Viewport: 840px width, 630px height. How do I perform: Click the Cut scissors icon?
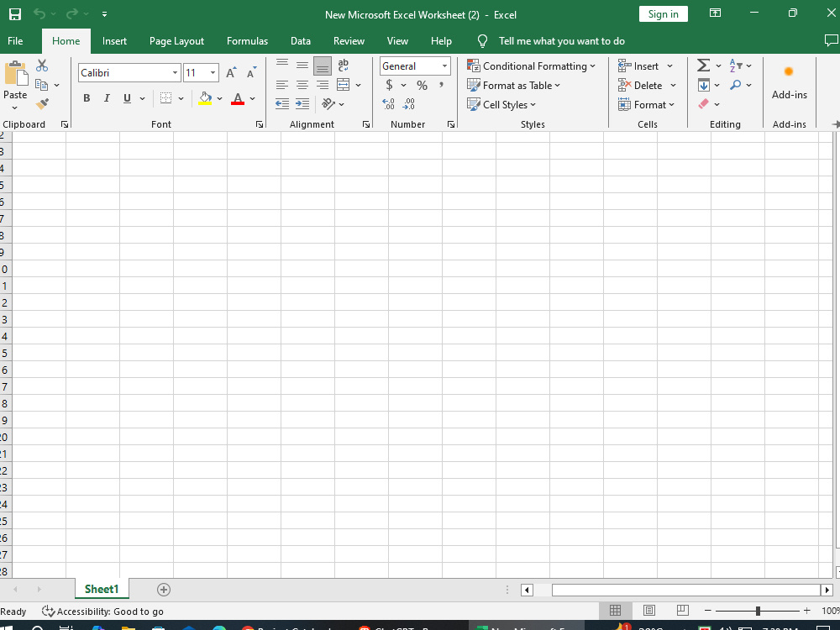click(x=42, y=66)
